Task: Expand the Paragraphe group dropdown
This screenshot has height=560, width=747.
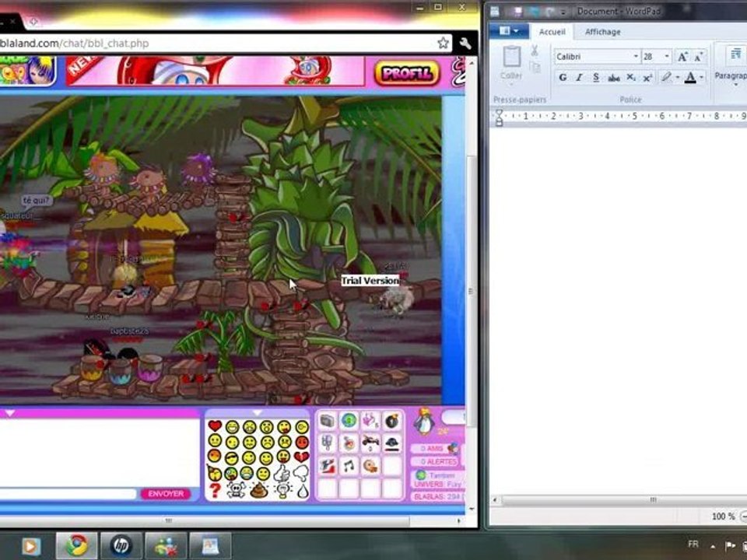Action: pyautogui.click(x=735, y=86)
